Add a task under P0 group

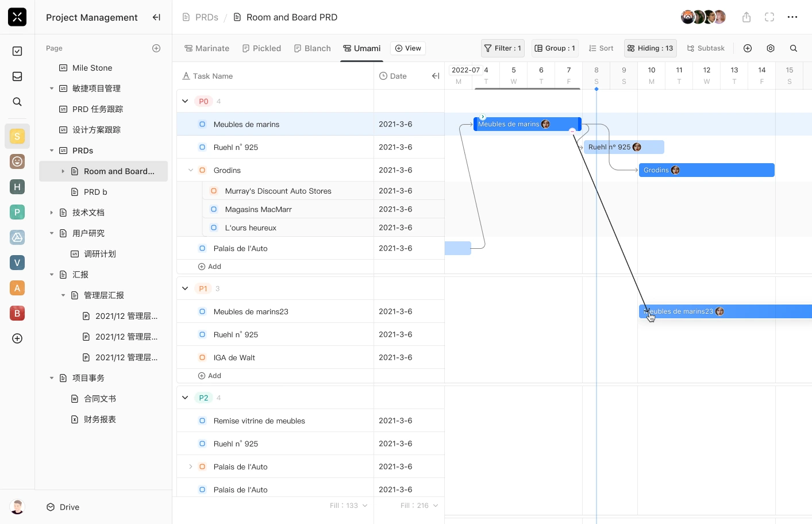210,267
